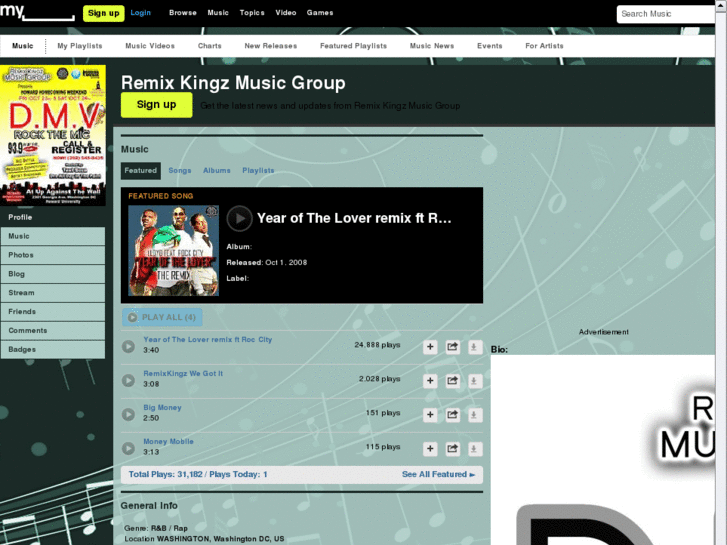727x545 pixels.
Task: Open the Charts section
Action: click(210, 46)
